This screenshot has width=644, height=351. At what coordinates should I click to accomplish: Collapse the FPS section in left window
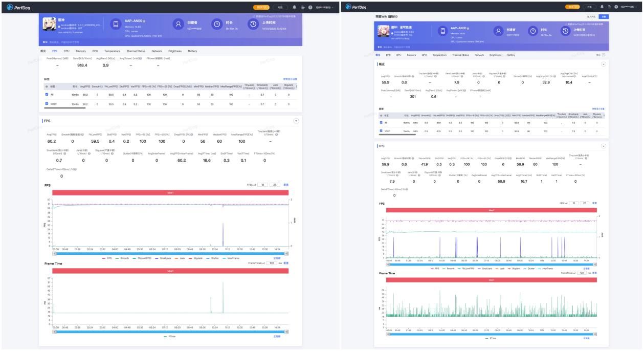click(x=296, y=121)
